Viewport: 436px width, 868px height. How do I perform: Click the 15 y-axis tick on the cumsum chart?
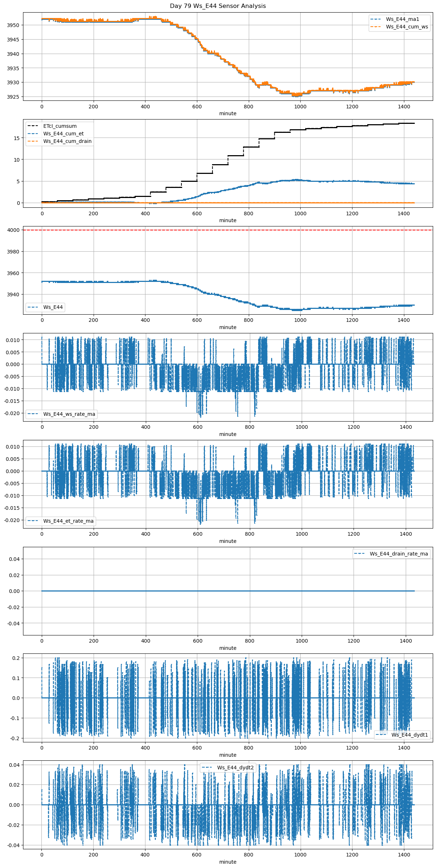(17, 138)
